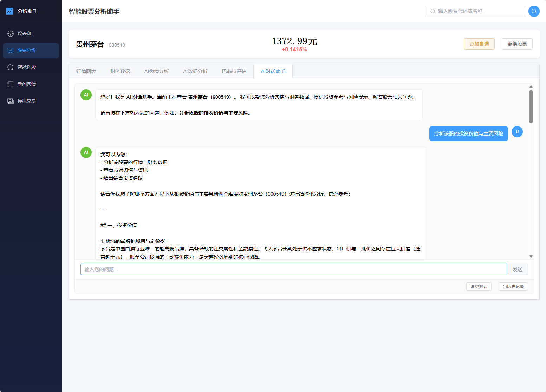
Task: Click the price 1372.99元
Action: pyautogui.click(x=294, y=41)
